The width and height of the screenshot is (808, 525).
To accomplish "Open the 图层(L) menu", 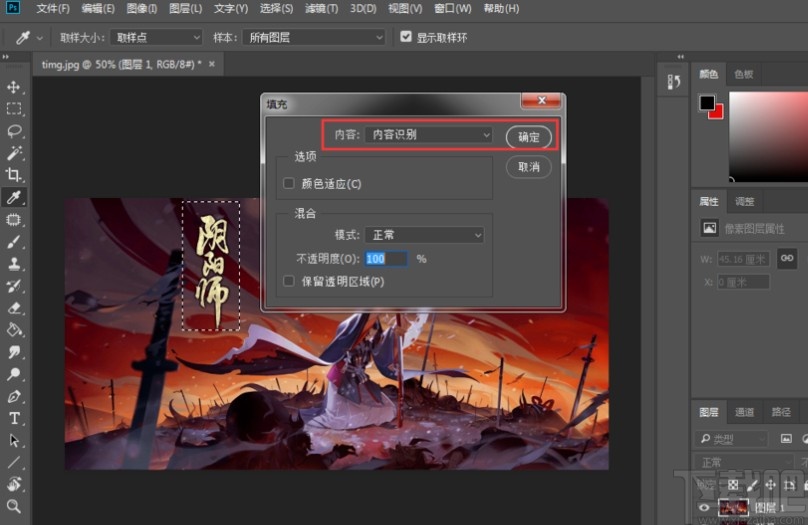I will pyautogui.click(x=186, y=9).
